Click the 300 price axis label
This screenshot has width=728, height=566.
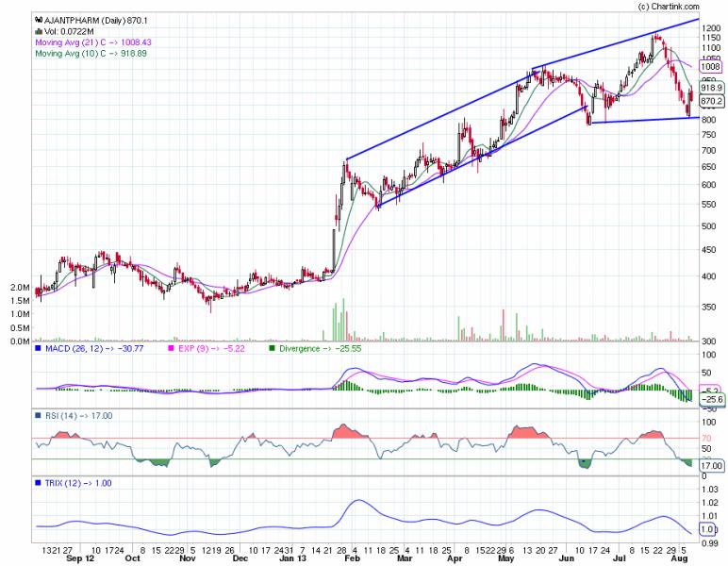click(708, 341)
